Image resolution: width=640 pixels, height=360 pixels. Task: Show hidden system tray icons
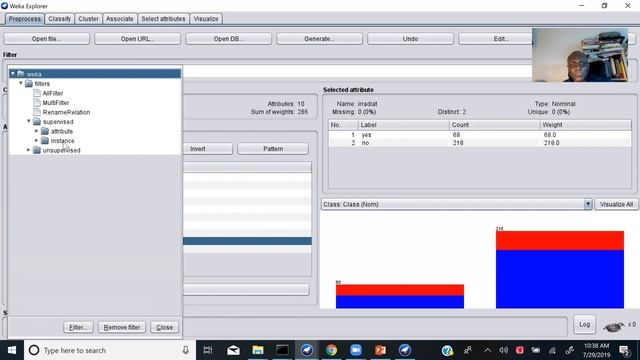[487, 350]
